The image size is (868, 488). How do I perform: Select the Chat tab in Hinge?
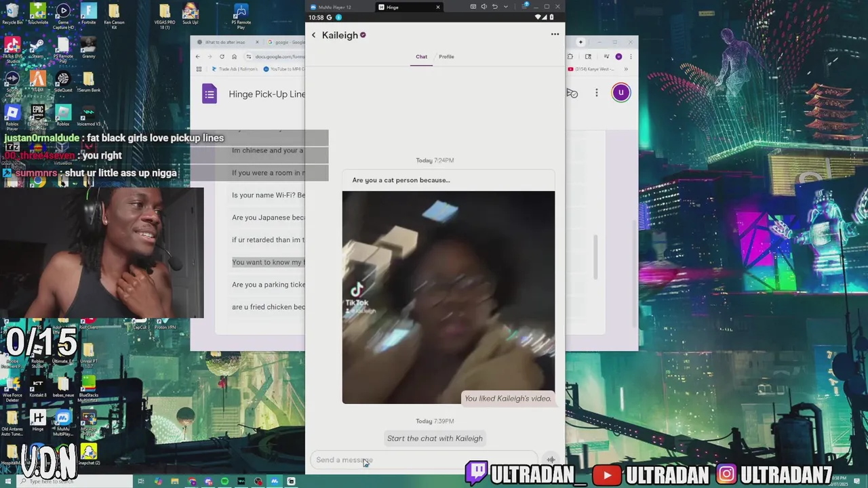point(421,57)
